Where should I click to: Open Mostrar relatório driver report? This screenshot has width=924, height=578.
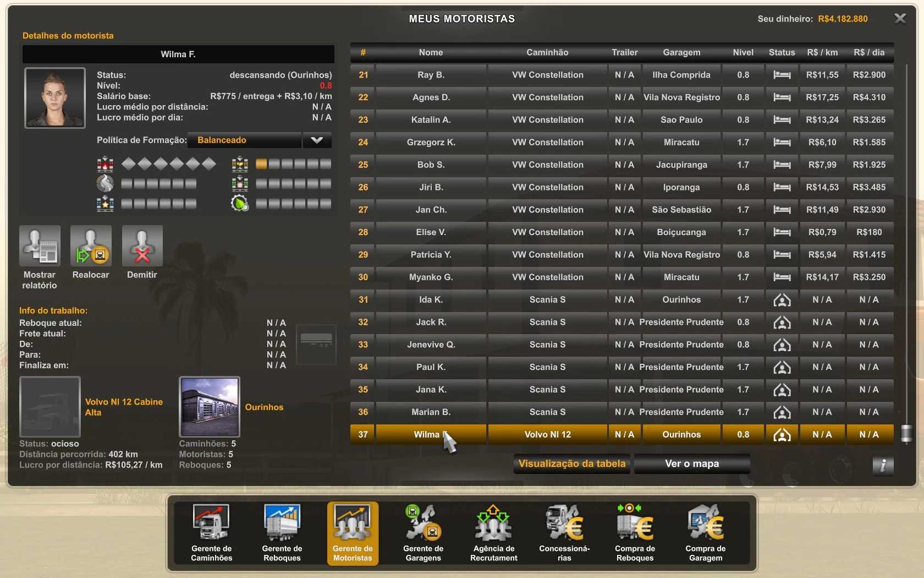coord(40,246)
